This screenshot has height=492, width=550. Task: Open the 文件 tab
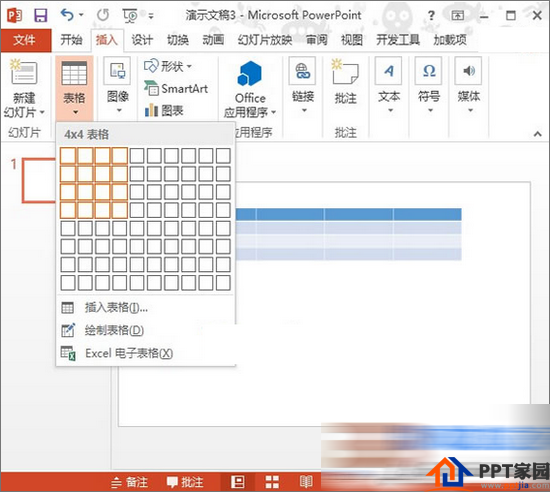click(x=25, y=40)
